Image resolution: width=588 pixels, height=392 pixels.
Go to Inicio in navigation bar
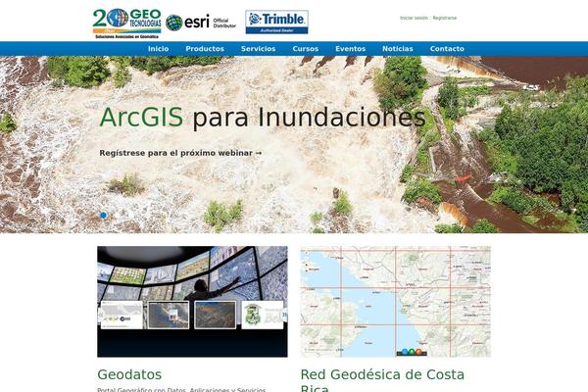(158, 49)
